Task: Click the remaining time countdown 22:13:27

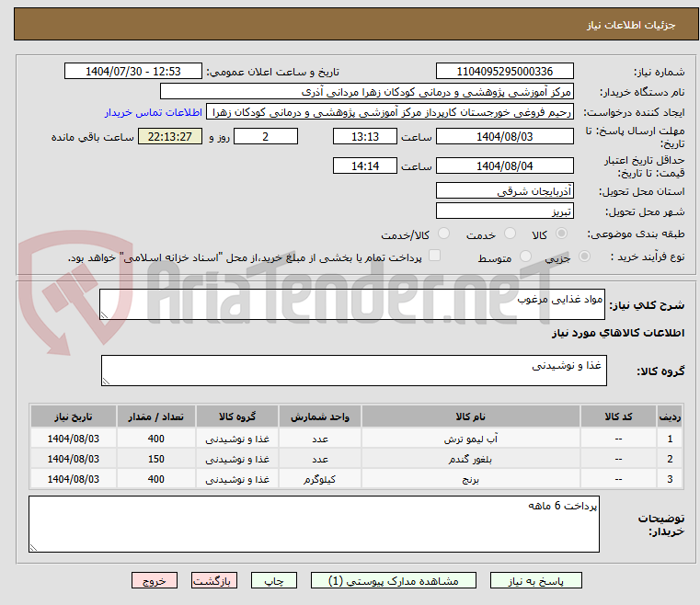Action: [170, 136]
